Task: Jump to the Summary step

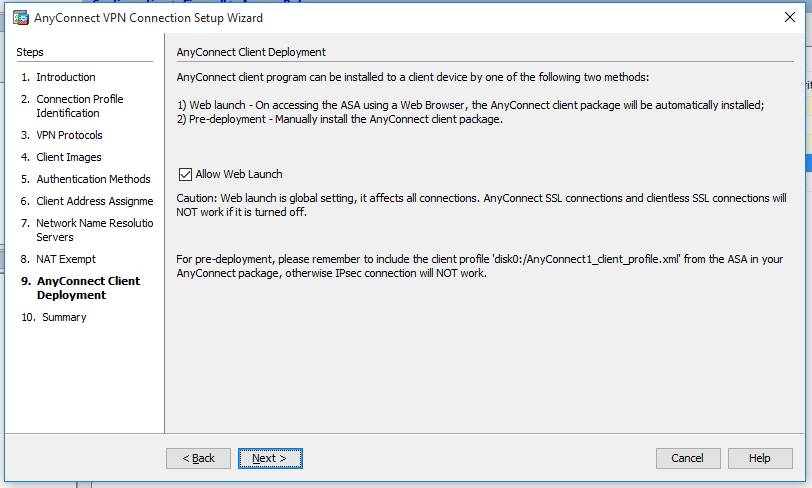Action: (64, 317)
